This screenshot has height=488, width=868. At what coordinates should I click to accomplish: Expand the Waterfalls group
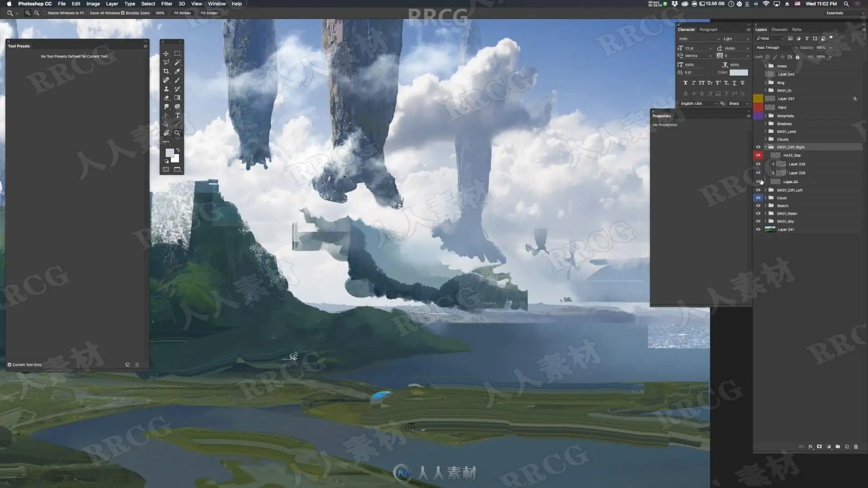(765, 116)
